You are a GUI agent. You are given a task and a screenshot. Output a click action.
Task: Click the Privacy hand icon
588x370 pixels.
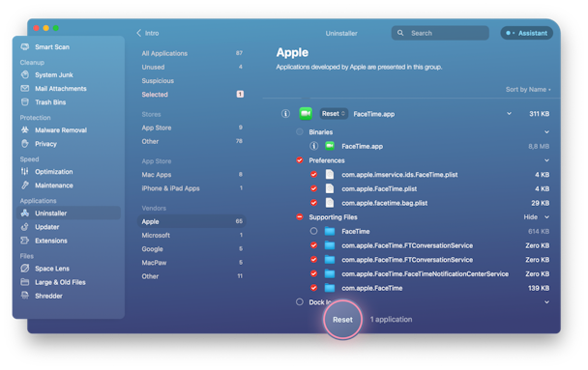25,143
